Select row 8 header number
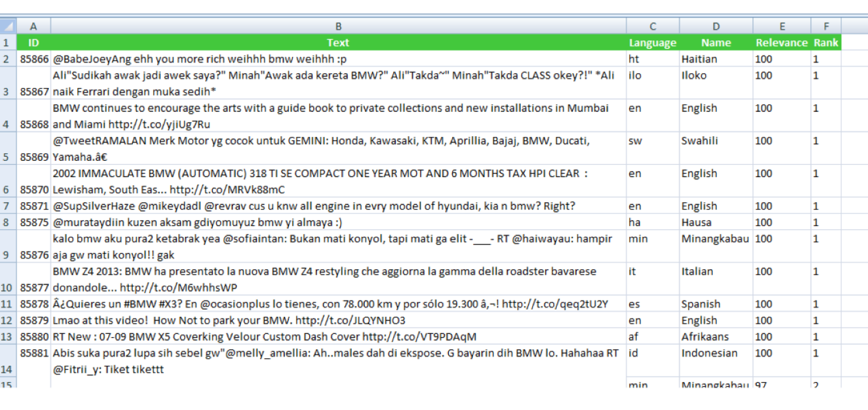868x410 pixels. tap(8, 223)
